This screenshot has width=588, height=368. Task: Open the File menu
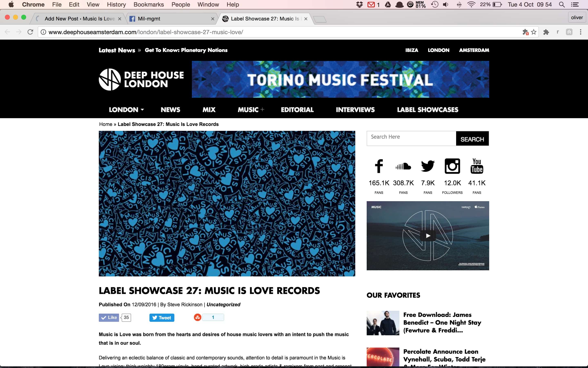57,4
